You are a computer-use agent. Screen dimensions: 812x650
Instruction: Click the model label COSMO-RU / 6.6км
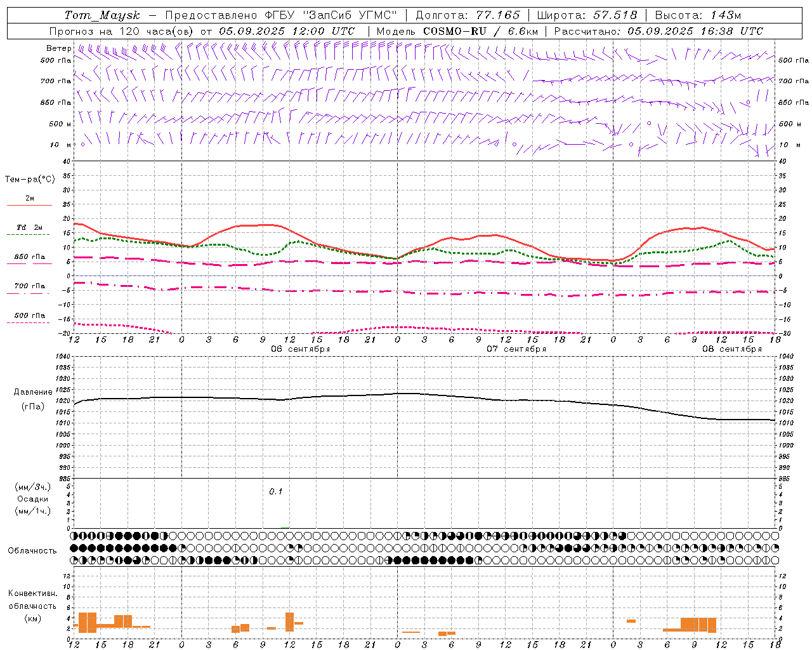[x=481, y=31]
